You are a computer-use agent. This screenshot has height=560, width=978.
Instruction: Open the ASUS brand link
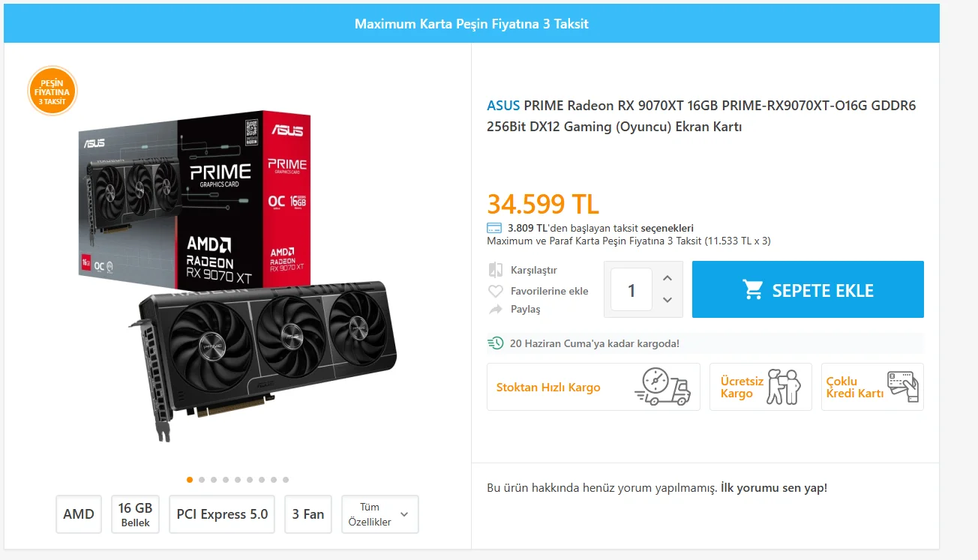(502, 106)
